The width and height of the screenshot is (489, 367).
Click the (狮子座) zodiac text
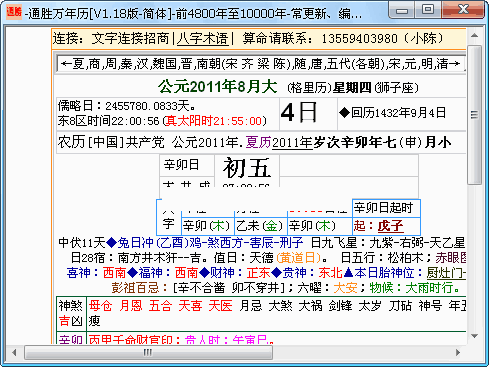pyautogui.click(x=396, y=88)
